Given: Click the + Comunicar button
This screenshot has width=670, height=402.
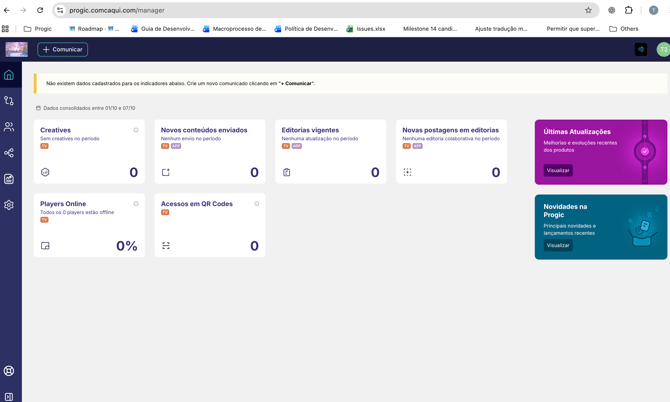Looking at the screenshot, I should pos(62,50).
